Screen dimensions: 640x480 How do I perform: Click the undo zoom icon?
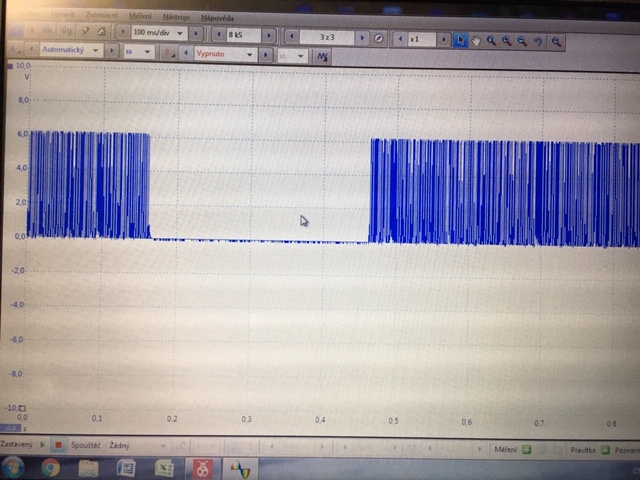click(539, 41)
